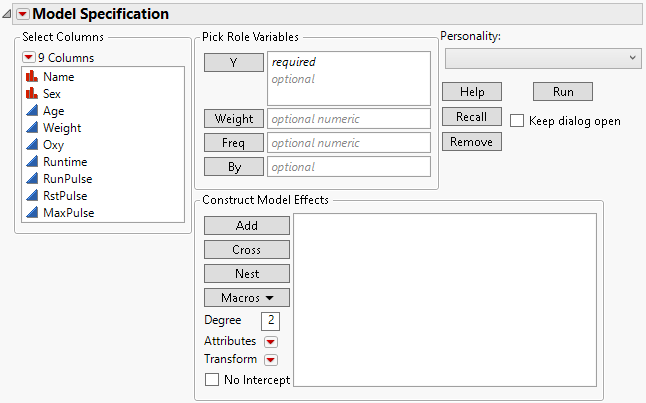This screenshot has width=646, height=403.
Task: Toggle the No Intercept checkbox
Action: pos(211,380)
